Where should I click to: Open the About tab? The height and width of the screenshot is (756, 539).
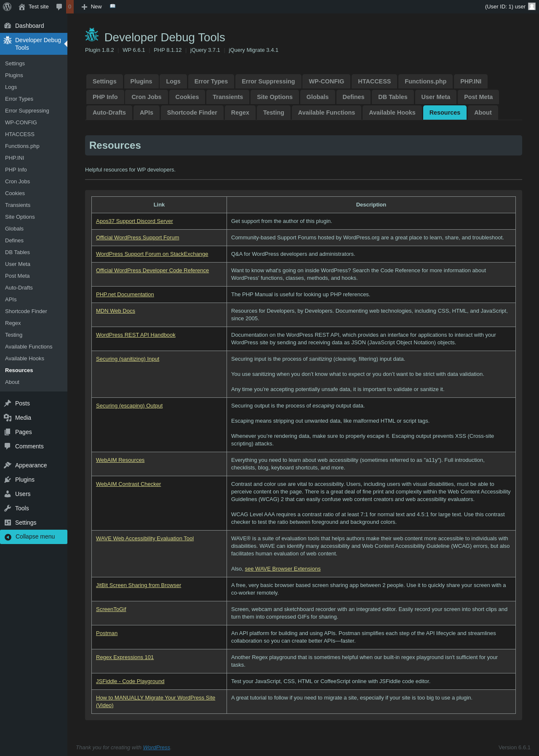coord(483,113)
